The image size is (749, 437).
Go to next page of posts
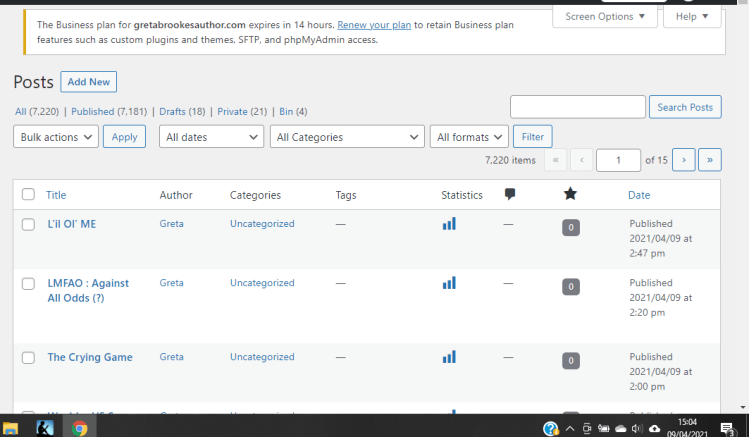684,160
